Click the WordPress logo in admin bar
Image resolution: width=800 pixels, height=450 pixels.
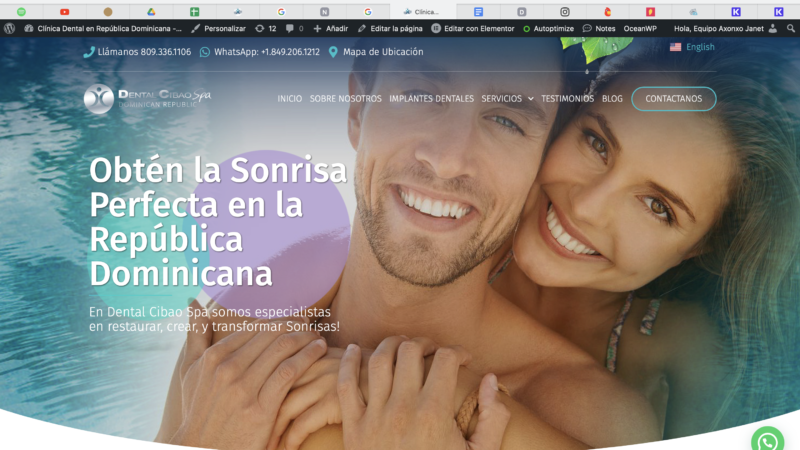9,29
